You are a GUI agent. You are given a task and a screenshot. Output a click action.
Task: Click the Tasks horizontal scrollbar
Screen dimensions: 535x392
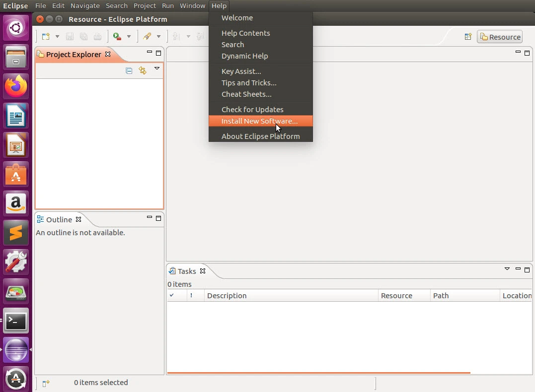point(318,372)
